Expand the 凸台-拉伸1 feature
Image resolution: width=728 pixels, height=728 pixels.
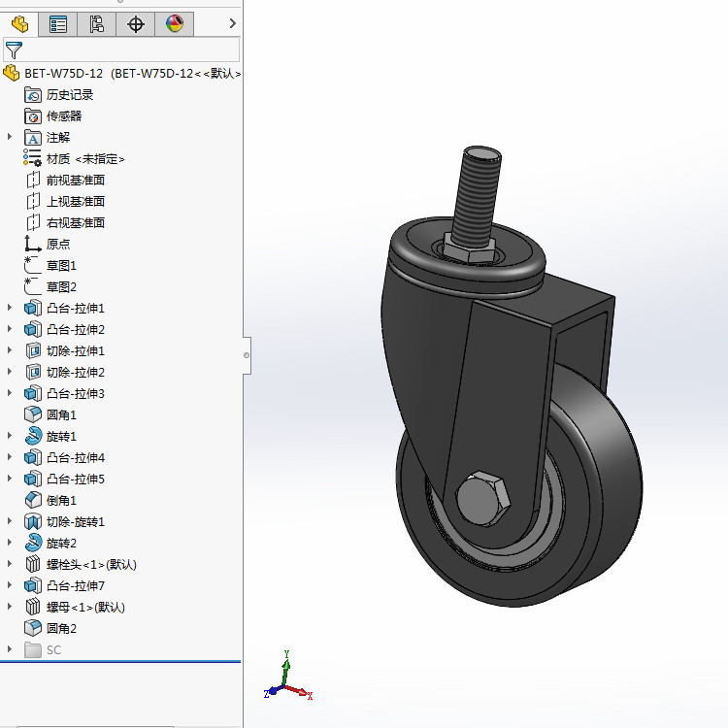coord(10,308)
